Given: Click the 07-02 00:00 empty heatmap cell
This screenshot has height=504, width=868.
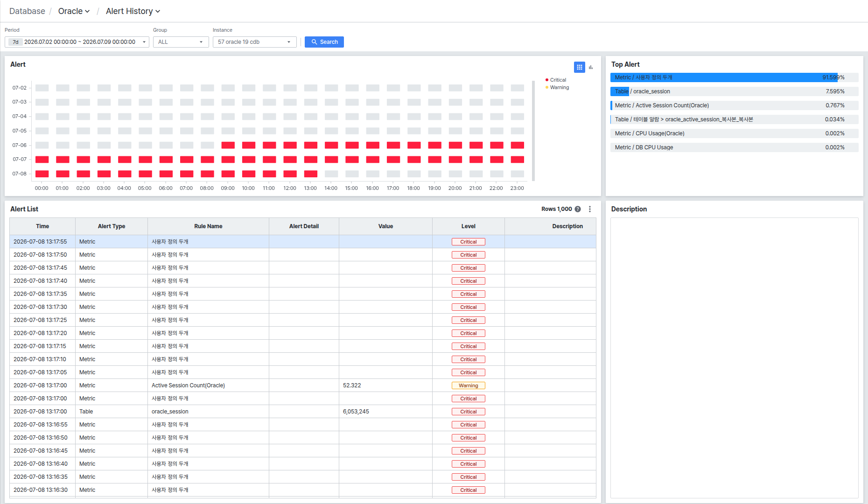Looking at the screenshot, I should click(x=42, y=88).
